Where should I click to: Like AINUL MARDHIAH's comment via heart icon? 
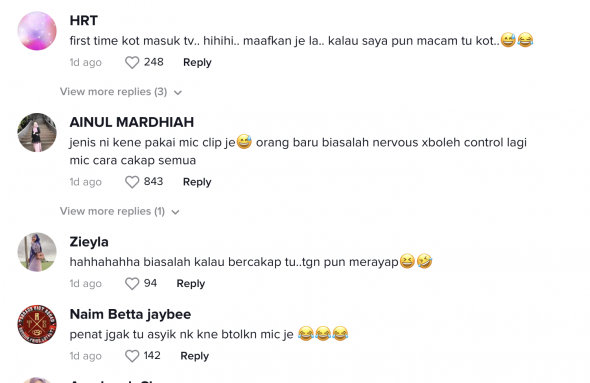[x=132, y=182]
